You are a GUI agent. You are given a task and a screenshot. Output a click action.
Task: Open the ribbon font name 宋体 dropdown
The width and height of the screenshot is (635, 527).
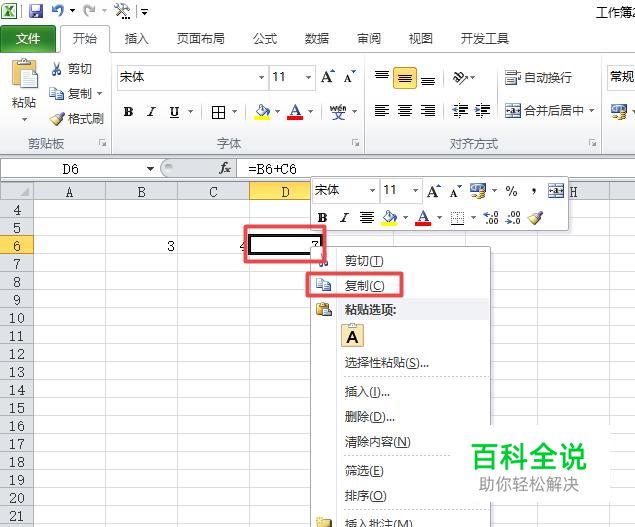(x=261, y=77)
